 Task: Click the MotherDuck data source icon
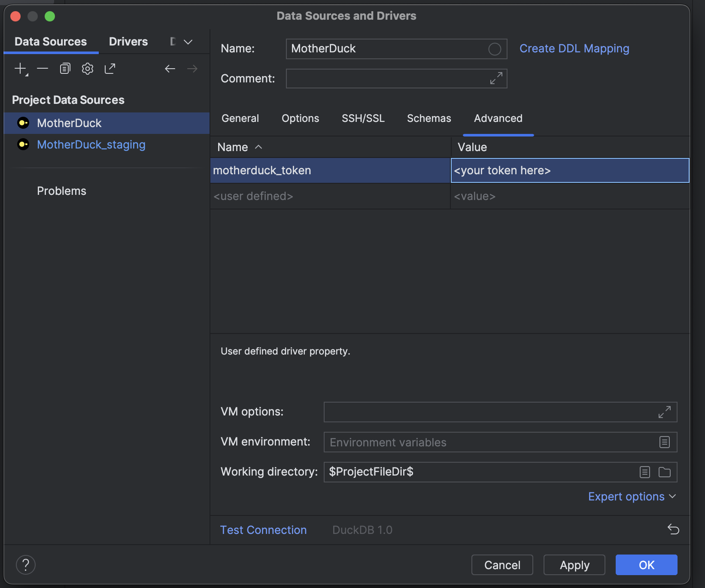coord(23,123)
